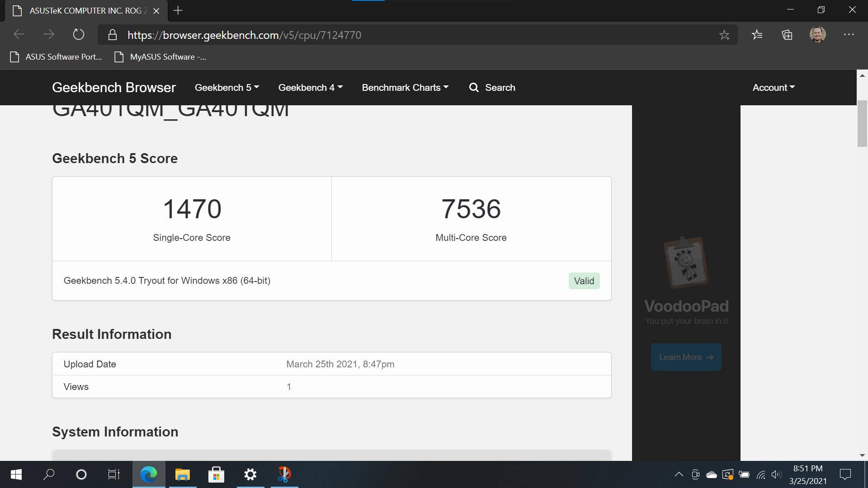
Task: Expand the Geekbench 5 dropdown
Action: (x=226, y=88)
